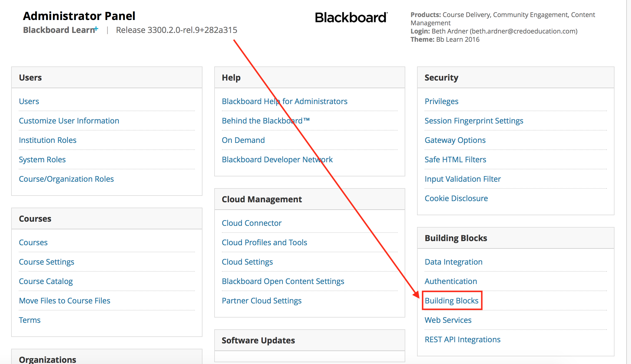Open Cloud Connector
Image resolution: width=631 pixels, height=364 pixels.
click(x=251, y=223)
